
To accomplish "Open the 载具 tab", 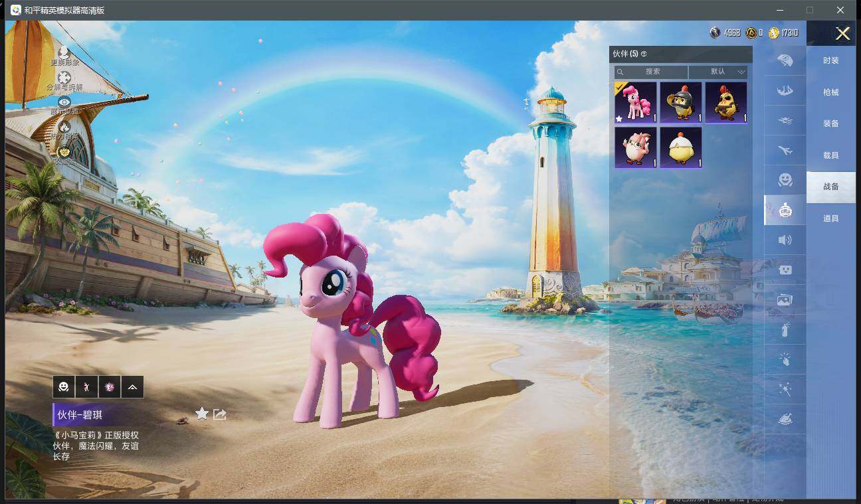I will coord(831,155).
